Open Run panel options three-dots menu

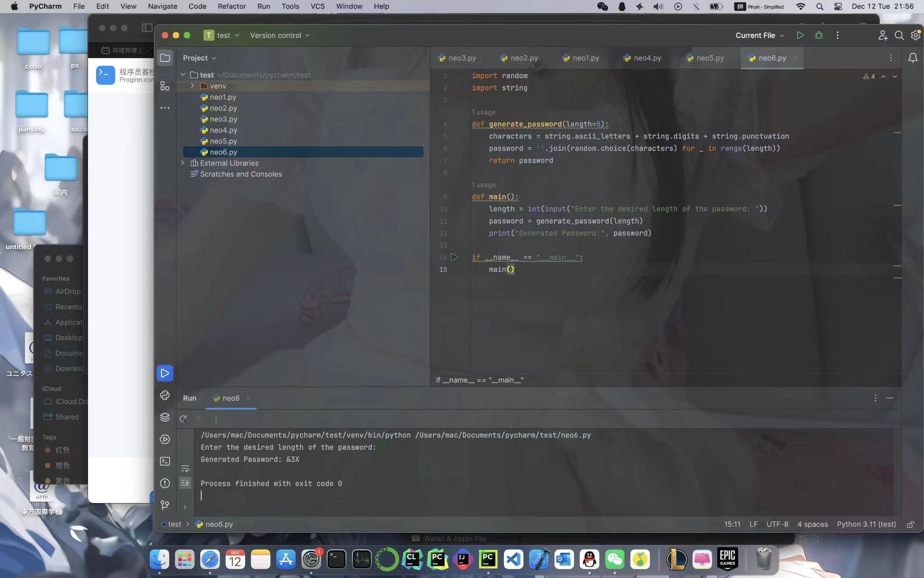(875, 398)
